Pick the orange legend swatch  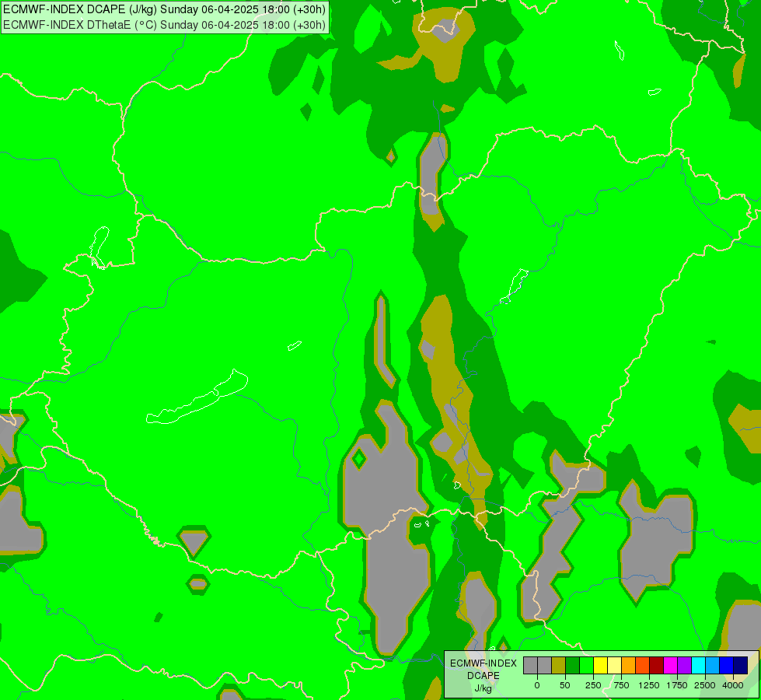tap(629, 665)
